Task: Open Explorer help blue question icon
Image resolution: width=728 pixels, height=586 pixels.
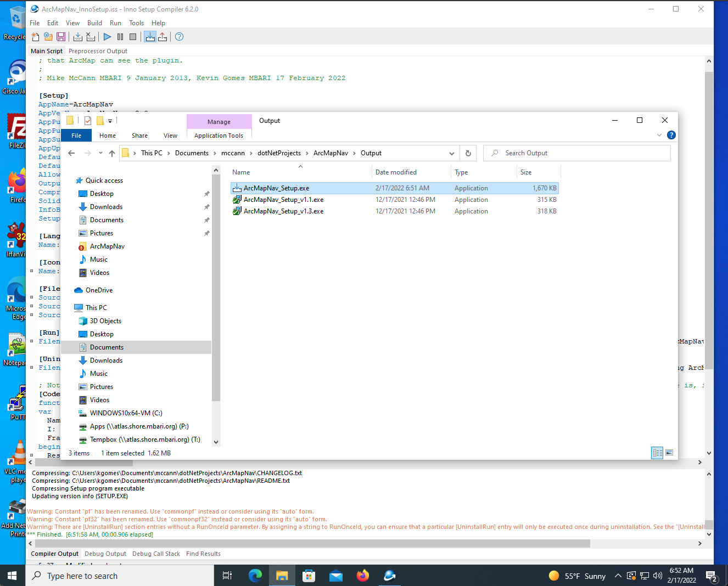Action: click(x=671, y=135)
